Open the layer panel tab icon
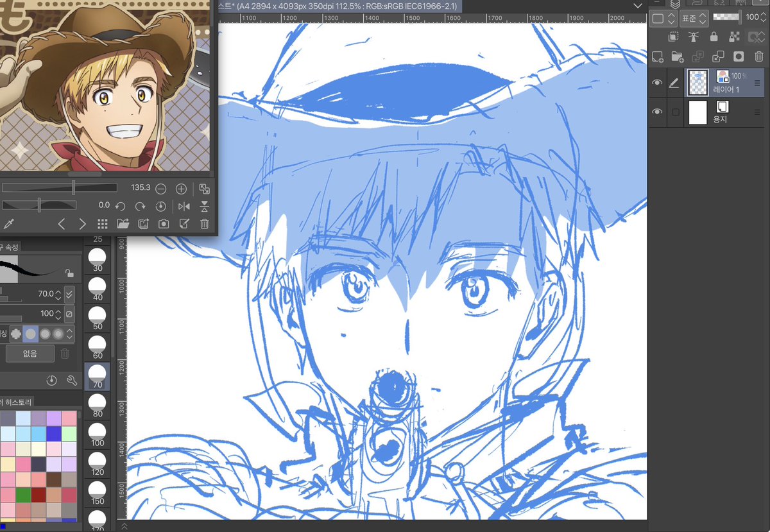The width and height of the screenshot is (770, 532). point(674,4)
